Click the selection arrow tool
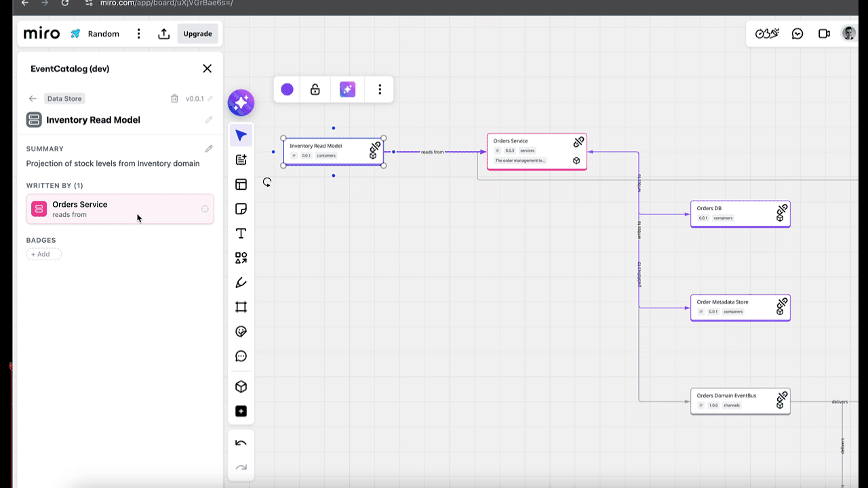Screen dimensions: 868x488 [x=241, y=135]
